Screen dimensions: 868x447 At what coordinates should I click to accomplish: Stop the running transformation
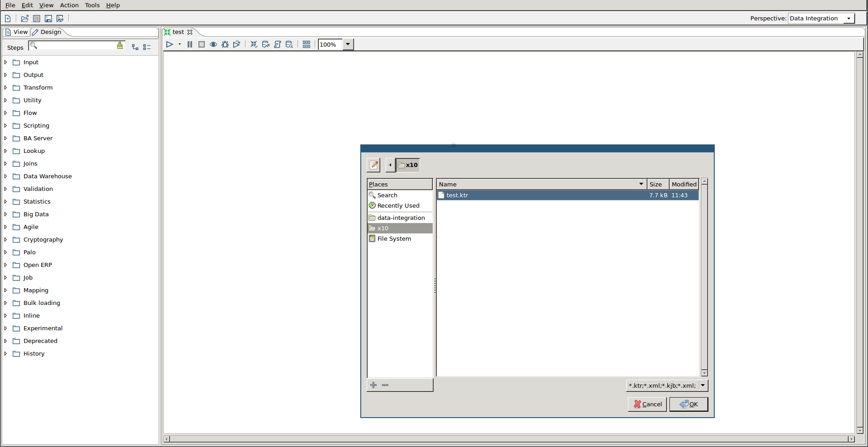click(202, 44)
